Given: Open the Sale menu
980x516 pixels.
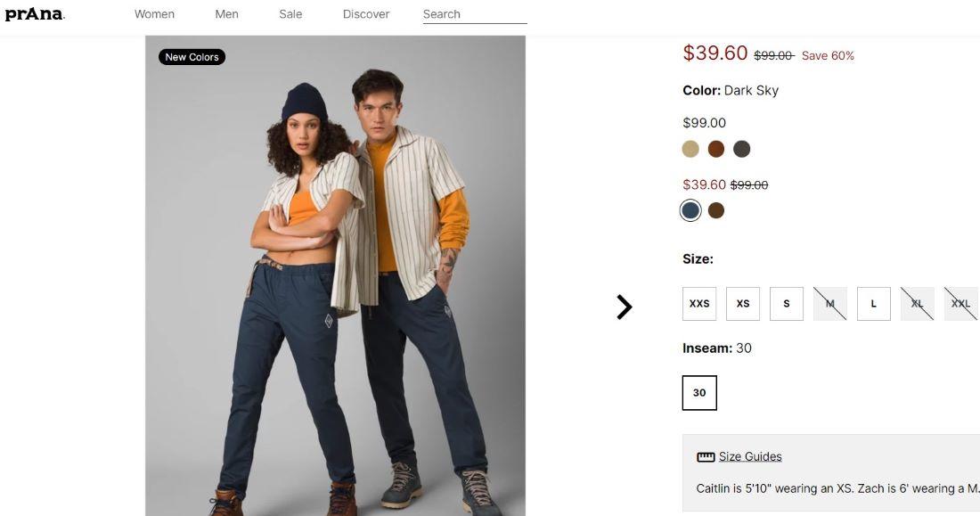Looking at the screenshot, I should pos(290,14).
